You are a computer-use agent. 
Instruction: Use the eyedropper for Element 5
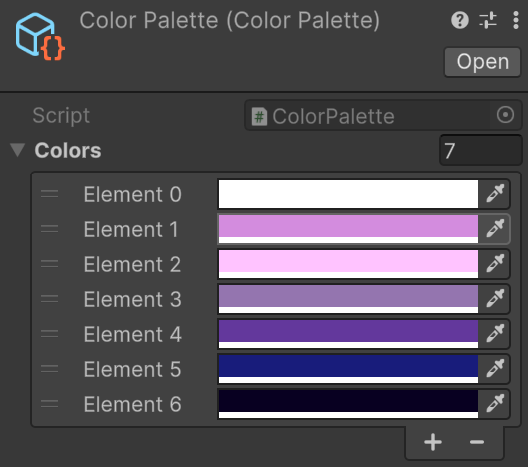495,369
